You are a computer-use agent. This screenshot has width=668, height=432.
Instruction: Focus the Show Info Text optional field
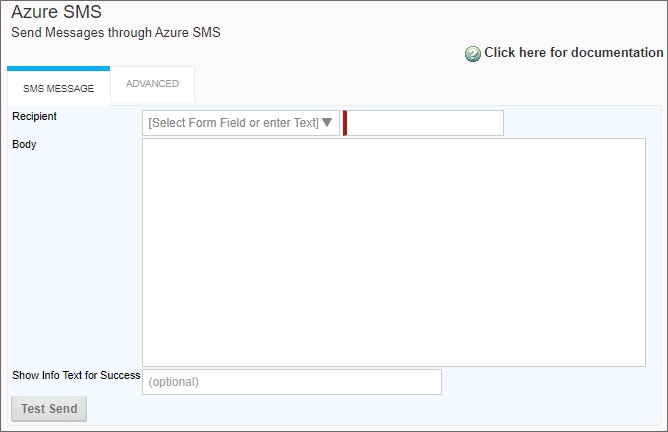[291, 382]
